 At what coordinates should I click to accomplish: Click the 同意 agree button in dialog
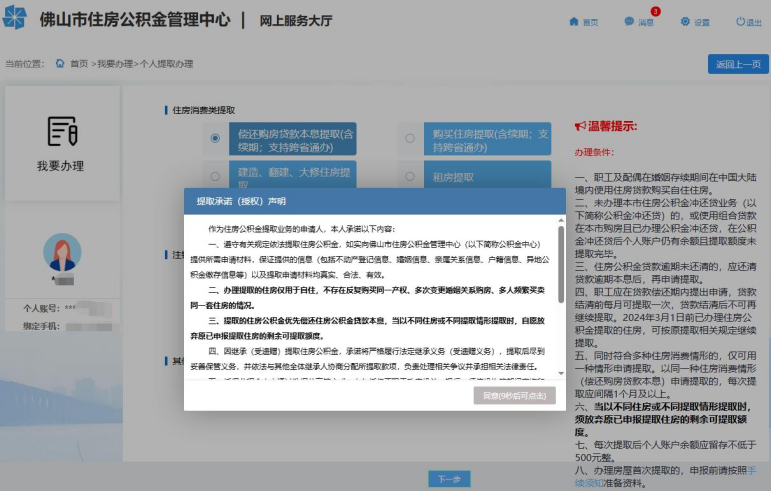(x=514, y=396)
